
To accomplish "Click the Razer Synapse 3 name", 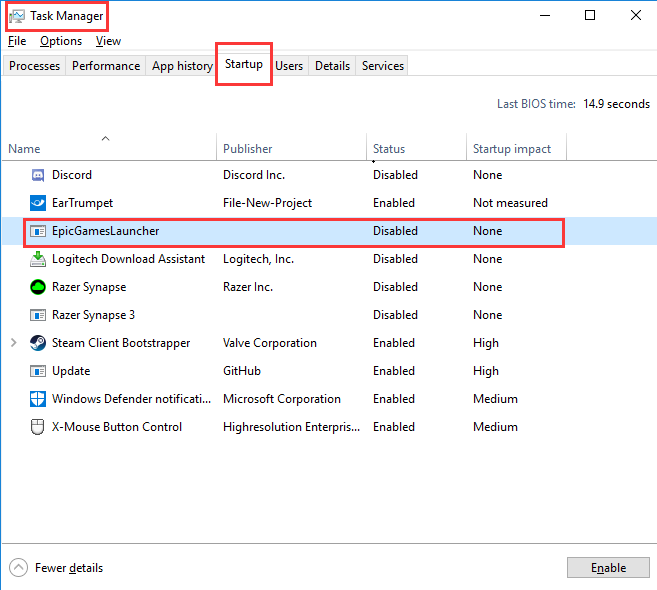I will (x=93, y=315).
